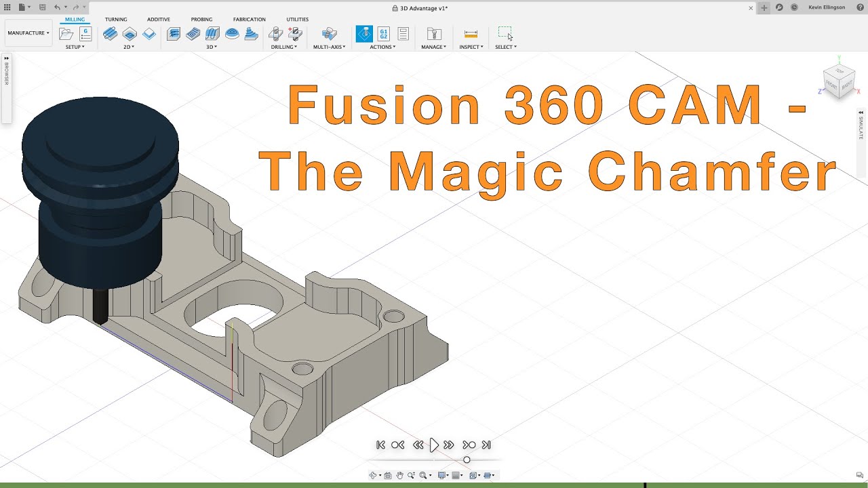
Task: Open the Tool Library manage icon
Action: pos(434,33)
